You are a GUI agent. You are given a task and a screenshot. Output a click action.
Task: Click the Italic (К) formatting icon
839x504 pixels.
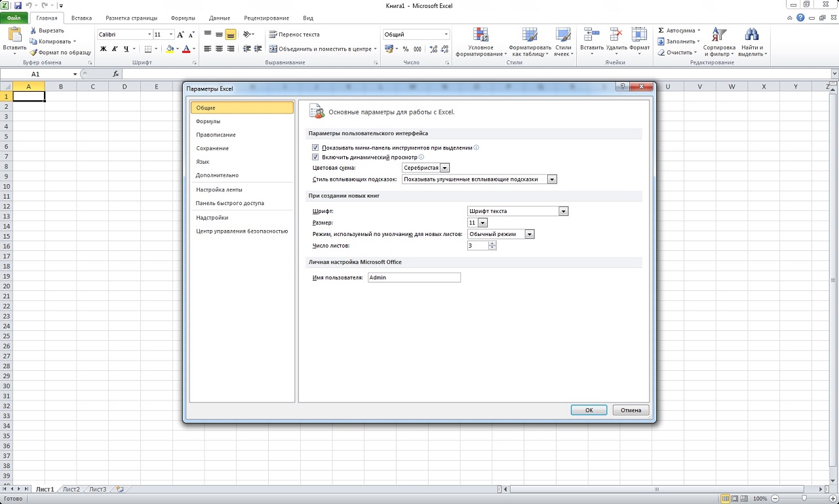[x=115, y=49]
